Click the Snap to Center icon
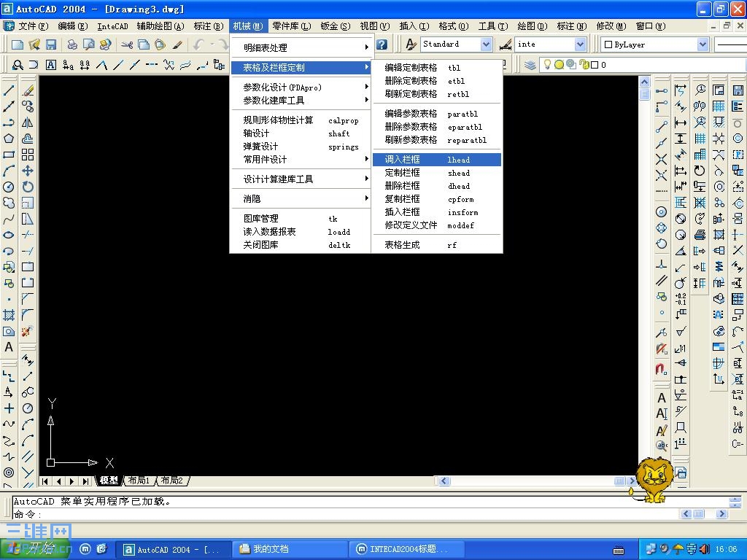Image resolution: width=747 pixels, height=560 pixels. (x=661, y=212)
